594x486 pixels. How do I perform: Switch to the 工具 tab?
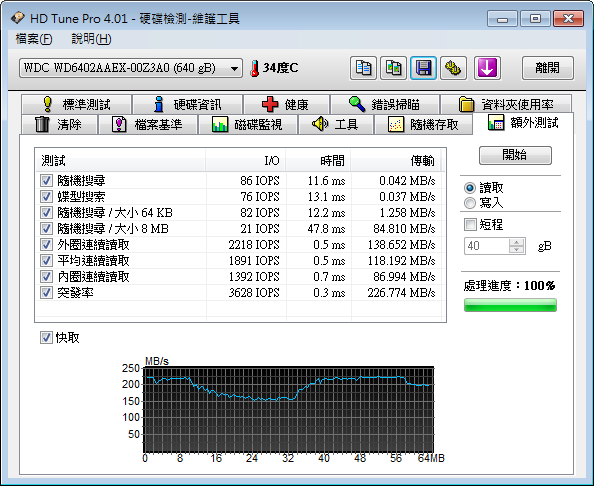(x=336, y=124)
